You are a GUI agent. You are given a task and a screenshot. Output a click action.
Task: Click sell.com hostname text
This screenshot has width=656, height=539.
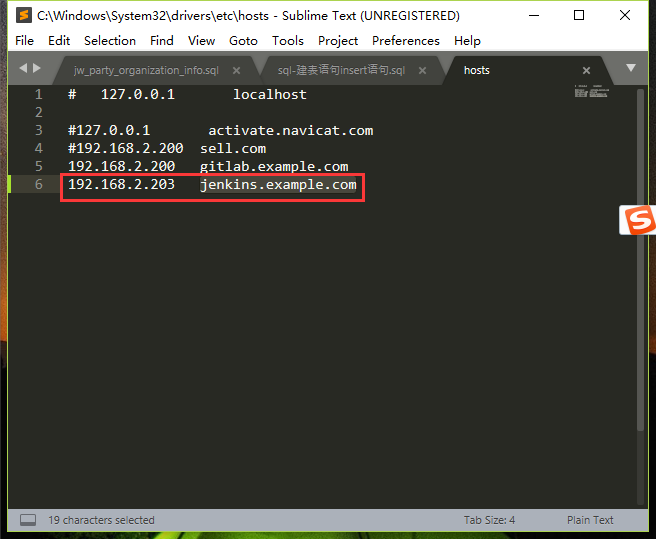[x=233, y=149]
